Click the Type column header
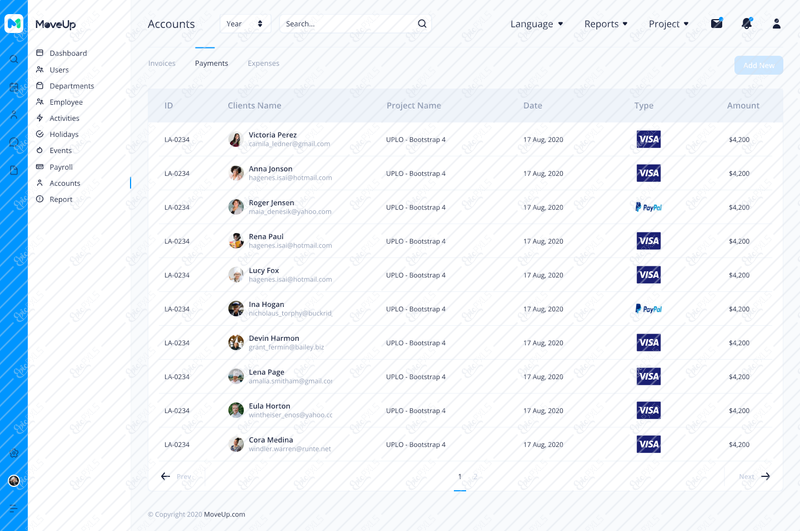 point(644,106)
